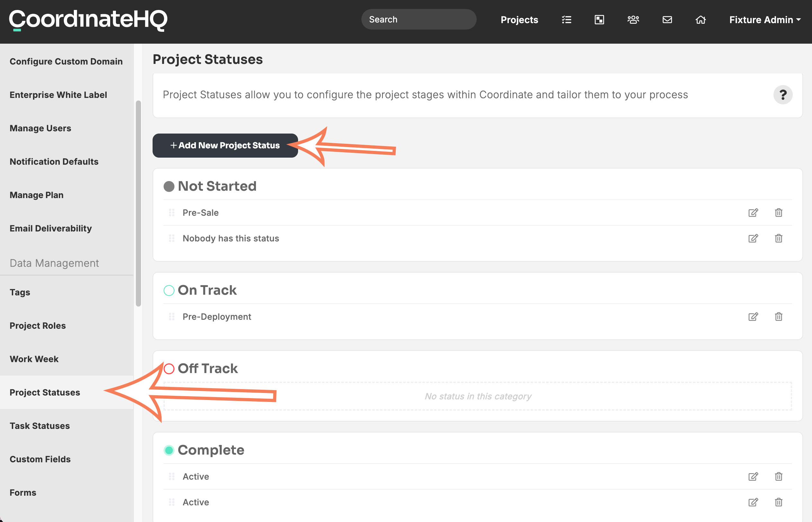
Task: Click the On Track category heading
Action: point(207,291)
